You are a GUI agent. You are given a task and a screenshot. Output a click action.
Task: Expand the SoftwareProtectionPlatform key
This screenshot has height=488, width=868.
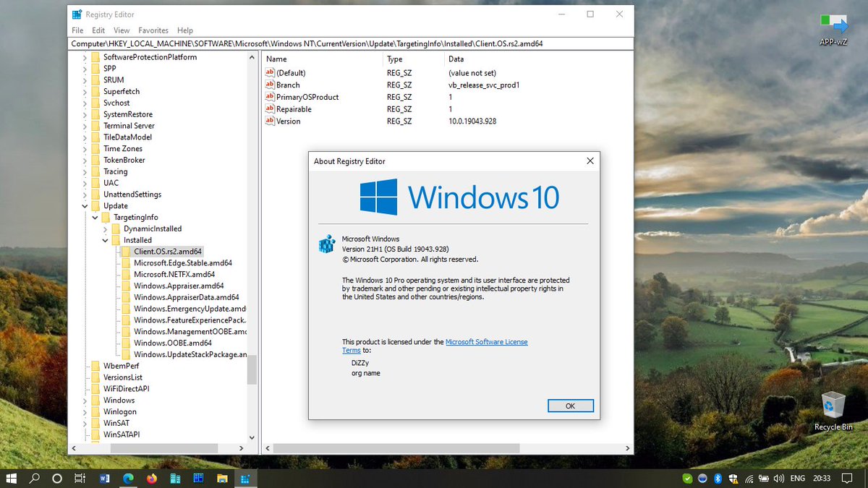click(x=85, y=57)
